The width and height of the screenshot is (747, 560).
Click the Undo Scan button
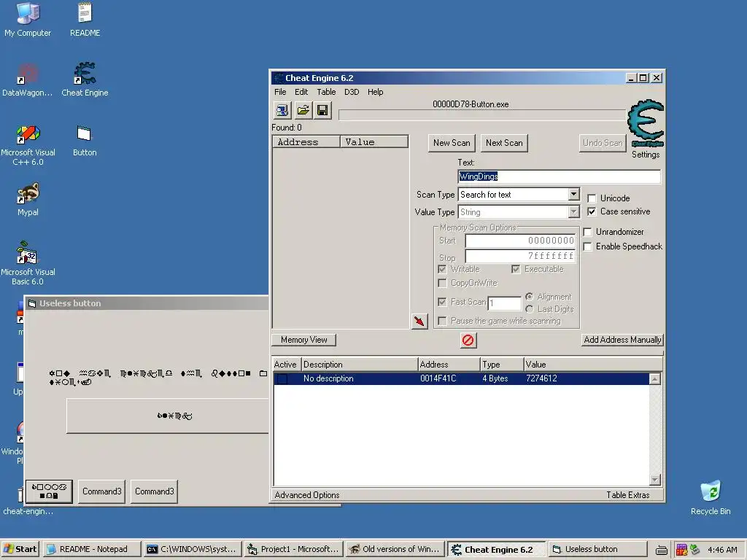click(x=603, y=143)
